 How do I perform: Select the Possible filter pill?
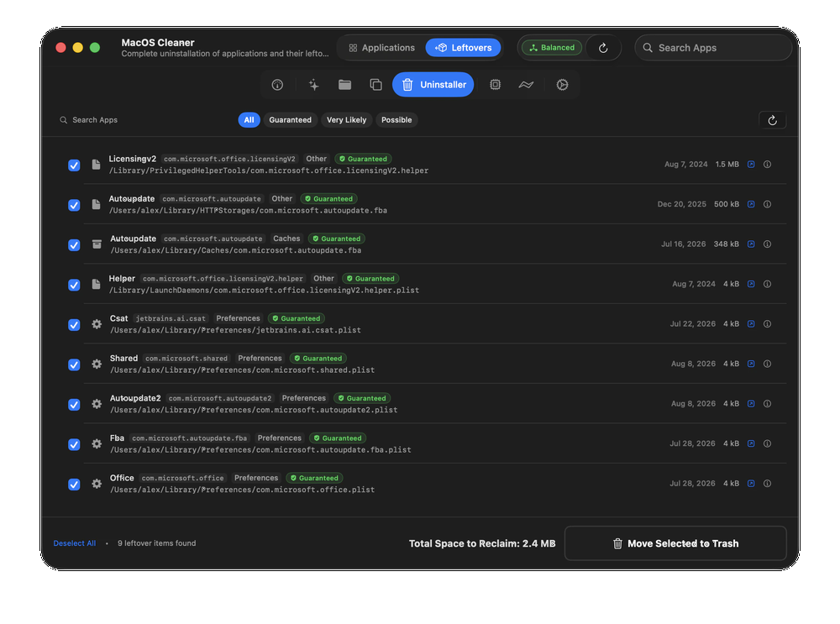[x=396, y=120]
